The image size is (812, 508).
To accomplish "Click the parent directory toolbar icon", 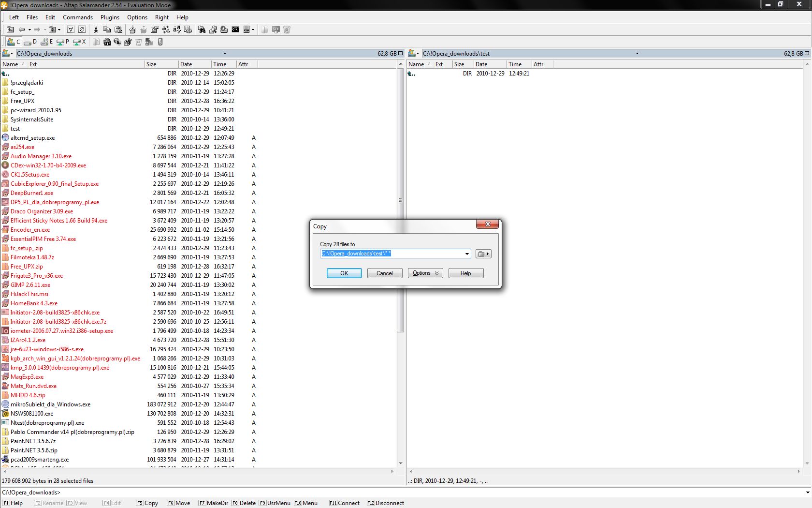I will click(x=10, y=30).
